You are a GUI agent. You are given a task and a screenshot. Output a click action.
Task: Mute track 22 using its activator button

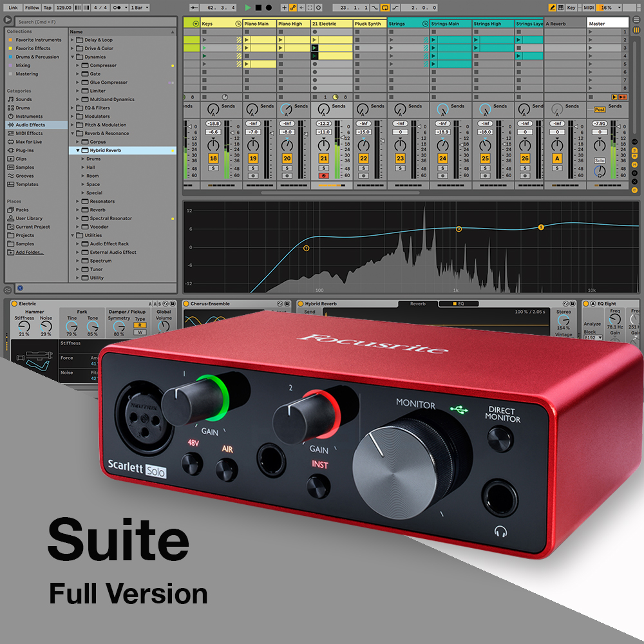(363, 158)
